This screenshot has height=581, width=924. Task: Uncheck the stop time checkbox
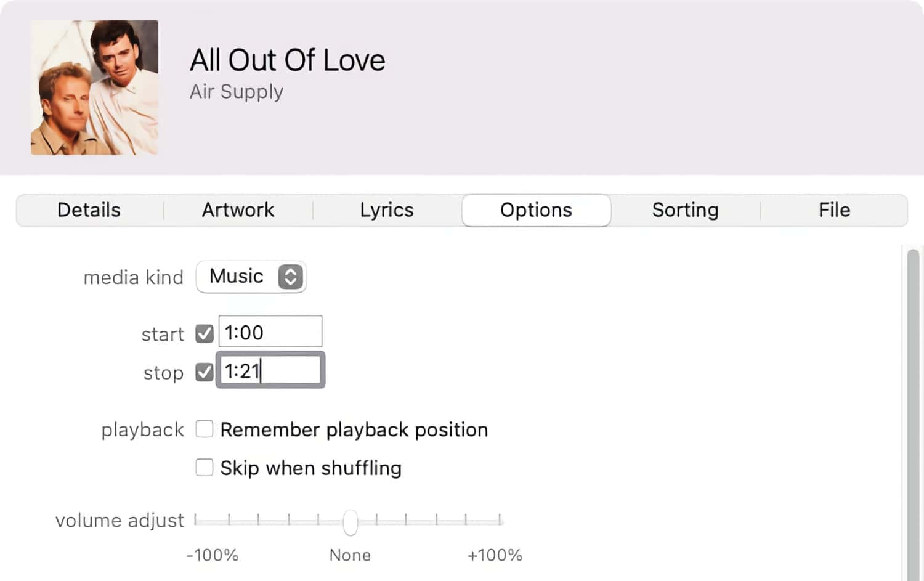[x=204, y=372]
